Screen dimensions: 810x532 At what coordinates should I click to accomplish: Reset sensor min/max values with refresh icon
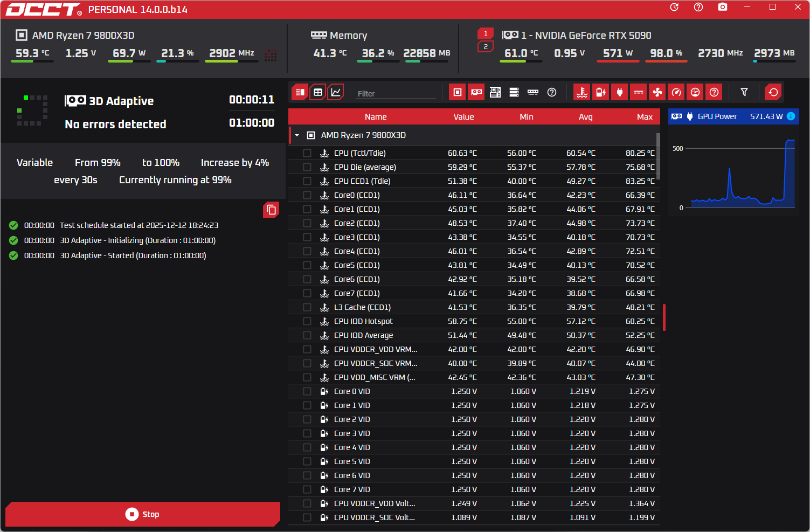773,92
